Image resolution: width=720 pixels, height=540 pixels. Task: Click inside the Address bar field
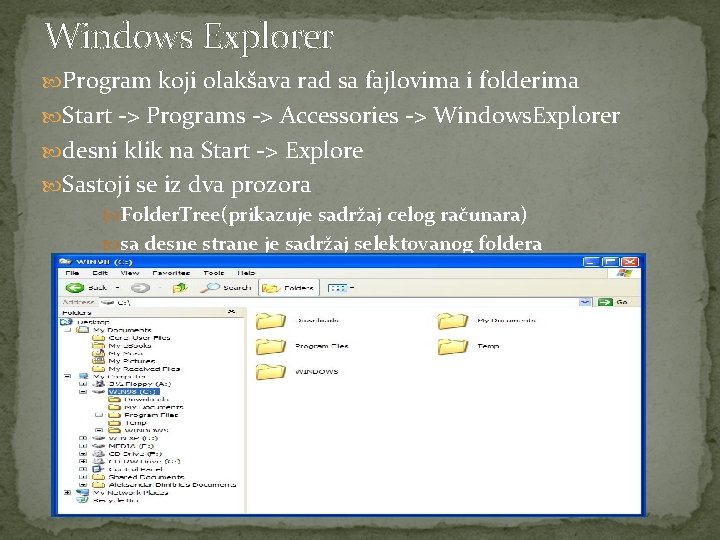tap(340, 302)
